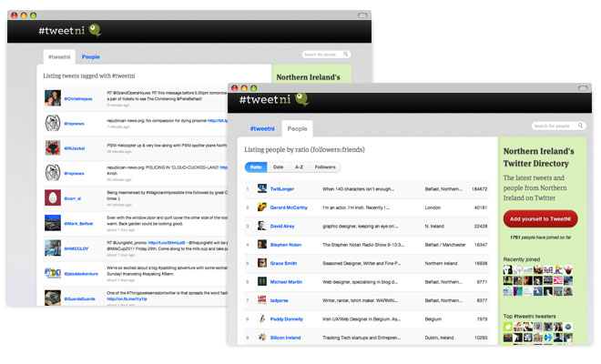Click toolbar pill button on front window title bar
The image size is (601, 364).
[583, 87]
